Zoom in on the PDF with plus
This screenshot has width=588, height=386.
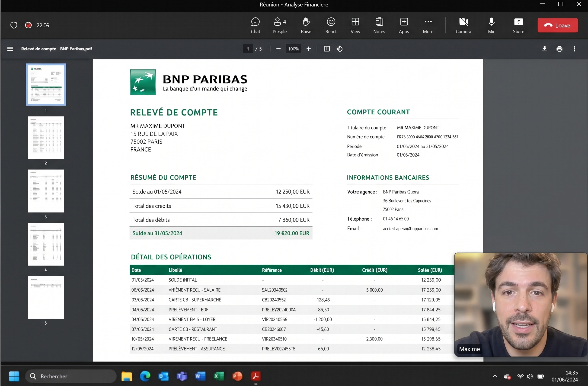point(309,49)
